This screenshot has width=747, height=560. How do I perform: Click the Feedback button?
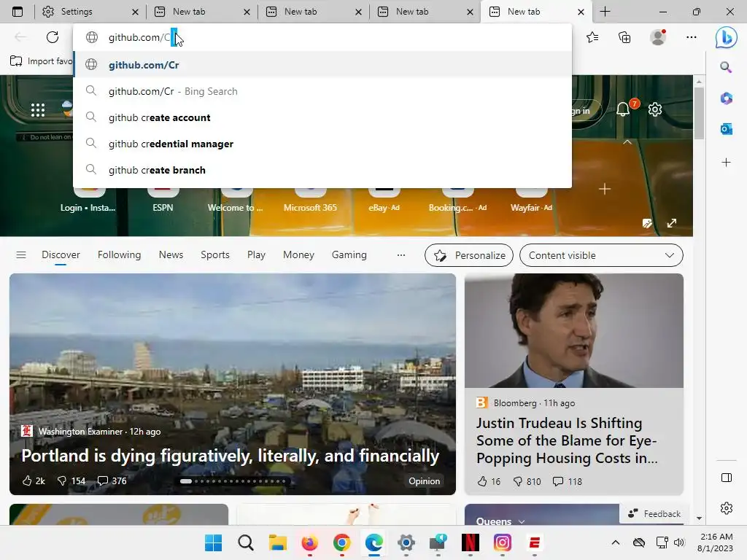(654, 514)
